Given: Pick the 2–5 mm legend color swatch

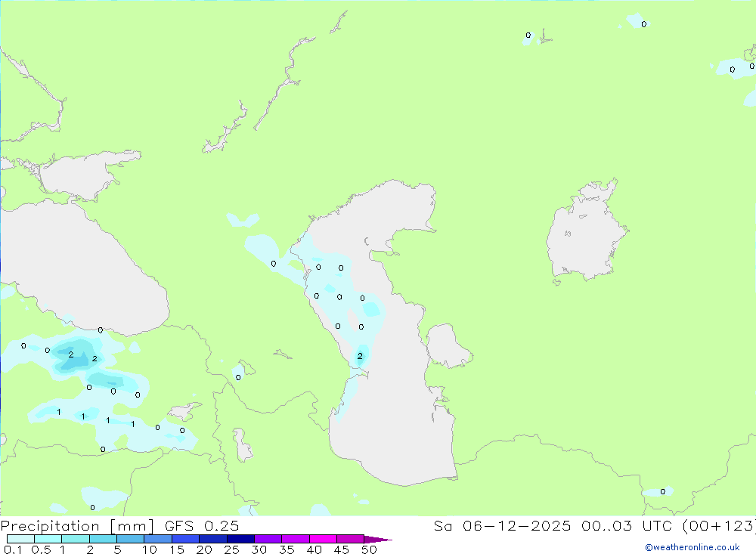Looking at the screenshot, I should [103, 539].
